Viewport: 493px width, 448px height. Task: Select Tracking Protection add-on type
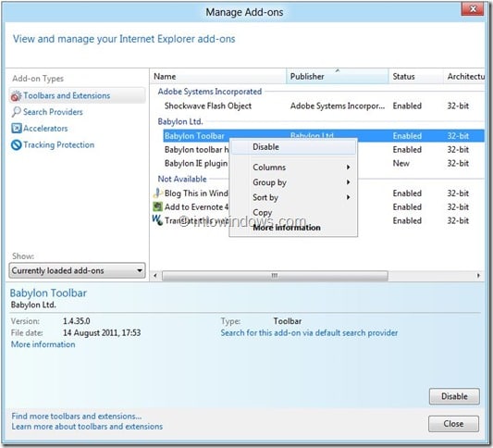pyautogui.click(x=53, y=145)
